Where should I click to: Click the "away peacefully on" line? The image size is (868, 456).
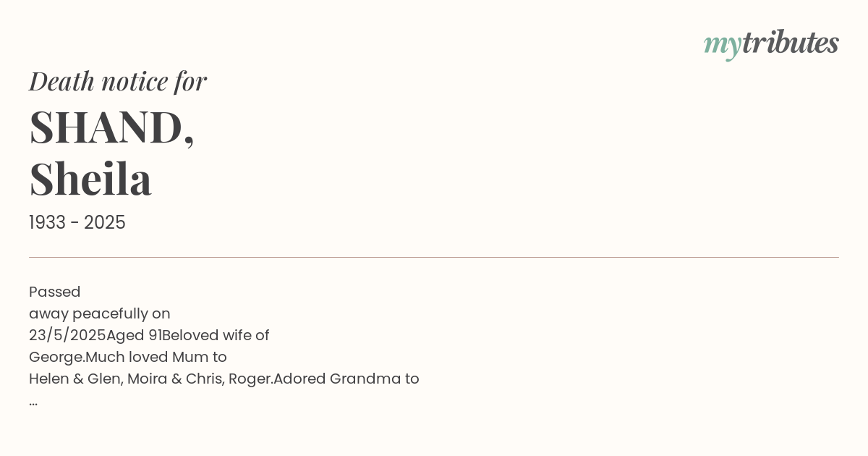click(x=100, y=313)
